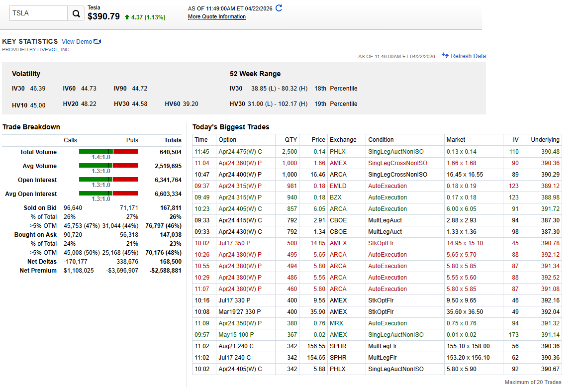Visit the LIVEVOL, INC. link

tap(54, 49)
